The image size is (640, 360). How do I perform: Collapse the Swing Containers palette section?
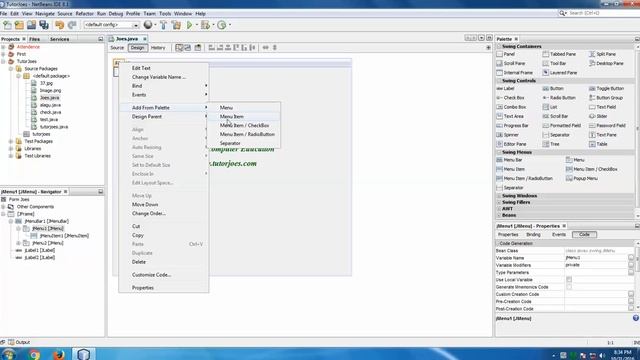499,47
